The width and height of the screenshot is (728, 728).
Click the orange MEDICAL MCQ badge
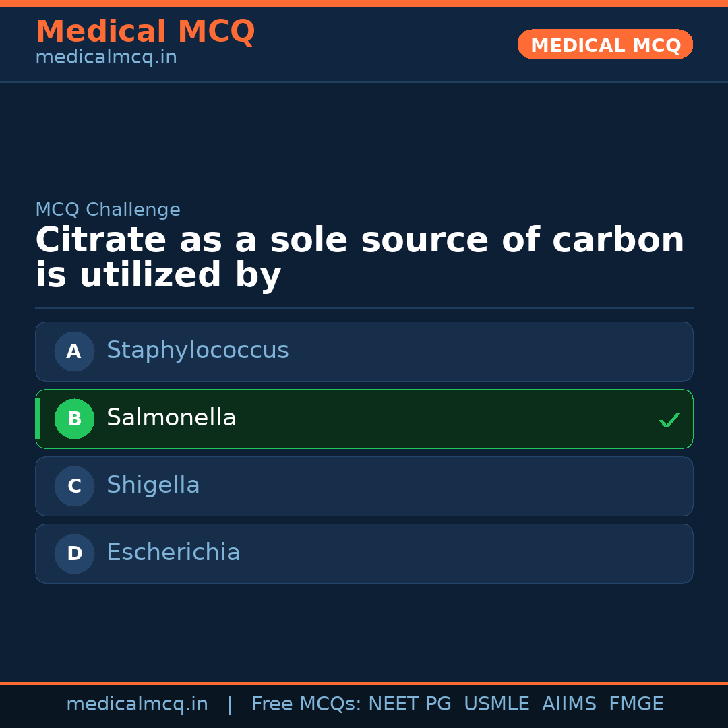point(605,44)
